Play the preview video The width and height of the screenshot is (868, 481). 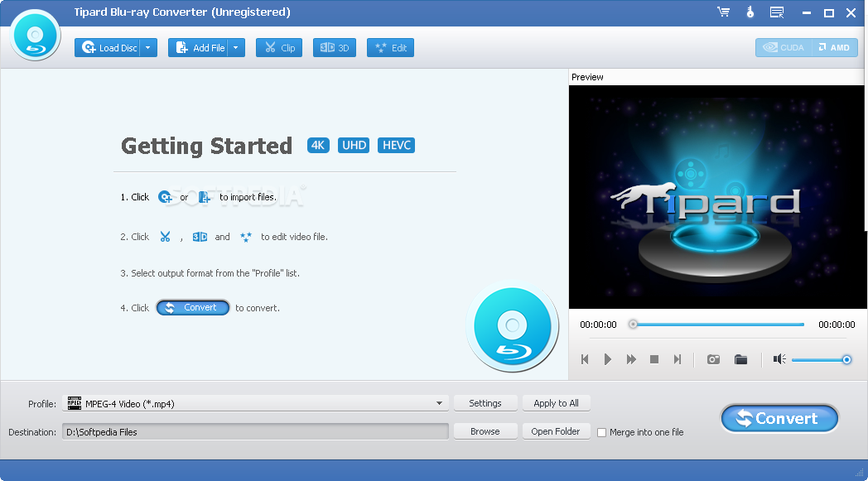pos(608,360)
